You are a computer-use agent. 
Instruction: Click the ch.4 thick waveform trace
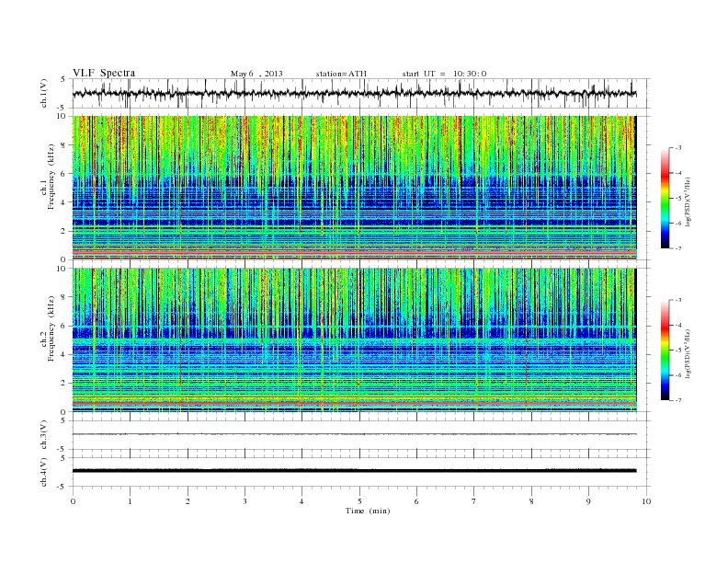[x=354, y=471]
